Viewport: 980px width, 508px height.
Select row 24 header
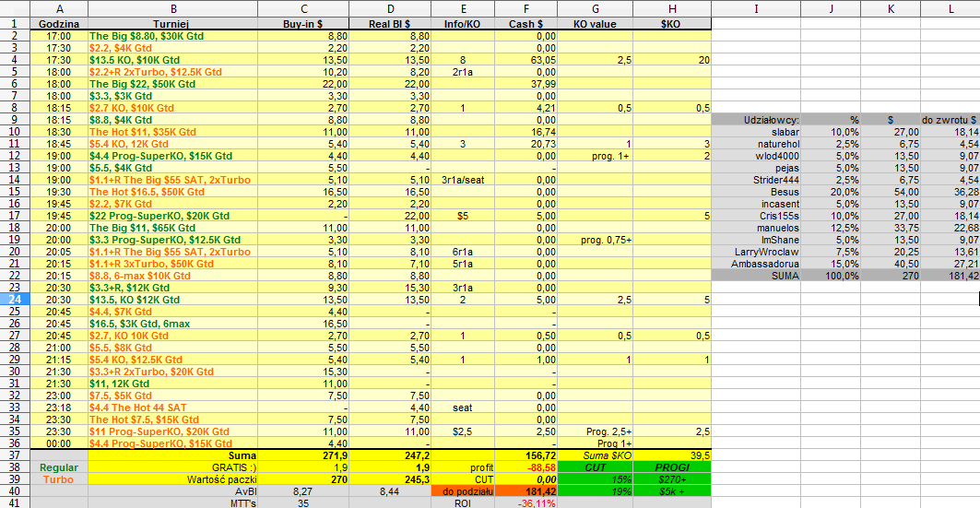15,300
